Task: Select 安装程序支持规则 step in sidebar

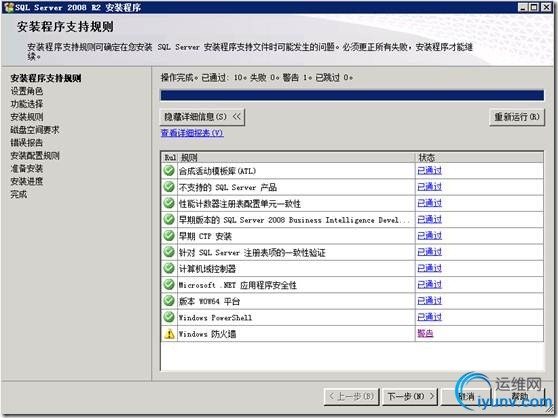Action: (46, 78)
